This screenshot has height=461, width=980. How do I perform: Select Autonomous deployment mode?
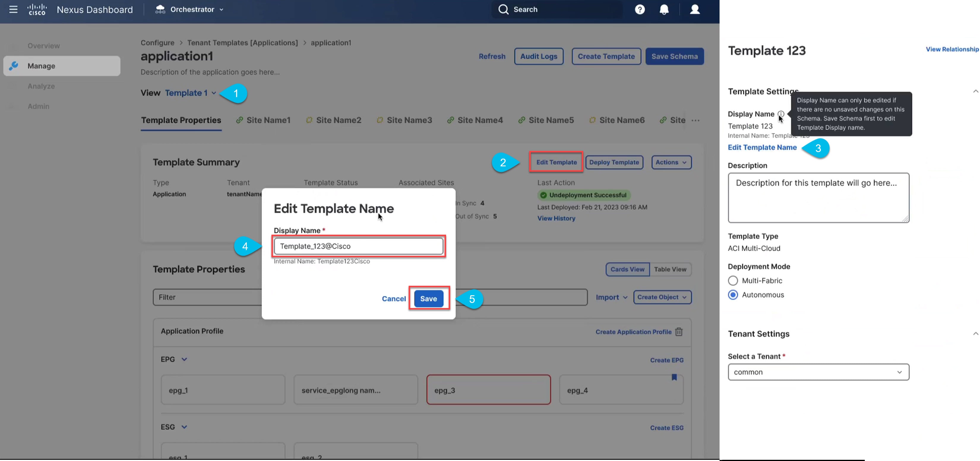(x=733, y=295)
